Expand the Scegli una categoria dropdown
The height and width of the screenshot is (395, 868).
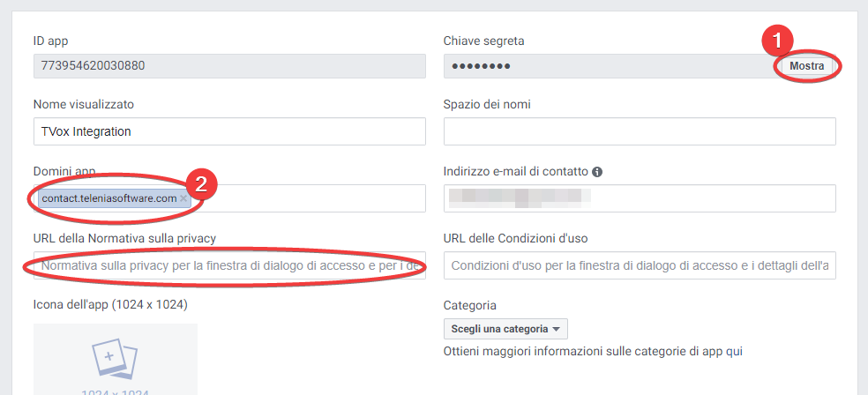click(505, 329)
